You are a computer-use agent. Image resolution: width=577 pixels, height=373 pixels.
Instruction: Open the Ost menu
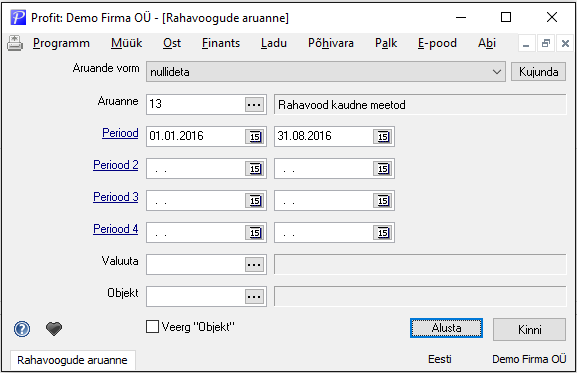[172, 43]
